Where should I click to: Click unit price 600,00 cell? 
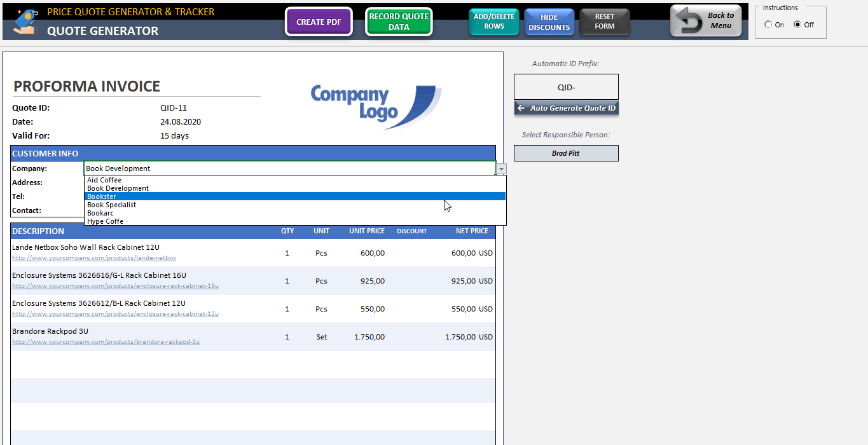tap(373, 253)
